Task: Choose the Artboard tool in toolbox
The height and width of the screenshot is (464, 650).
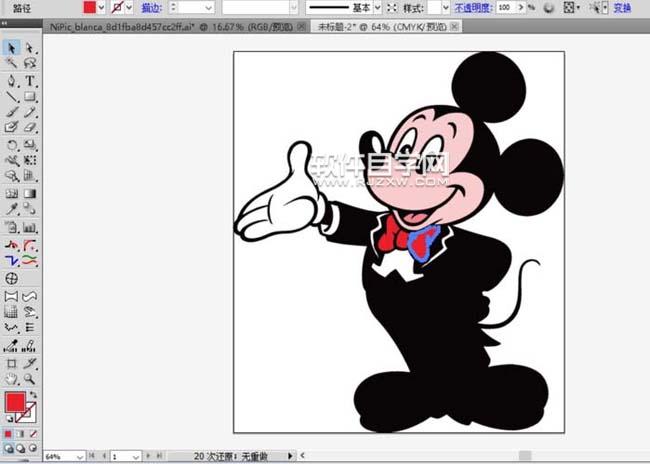Action: [x=11, y=364]
